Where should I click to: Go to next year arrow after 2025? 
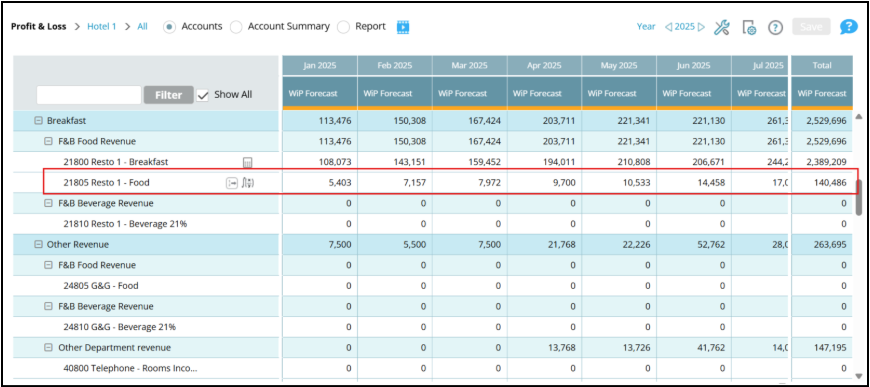coord(701,27)
